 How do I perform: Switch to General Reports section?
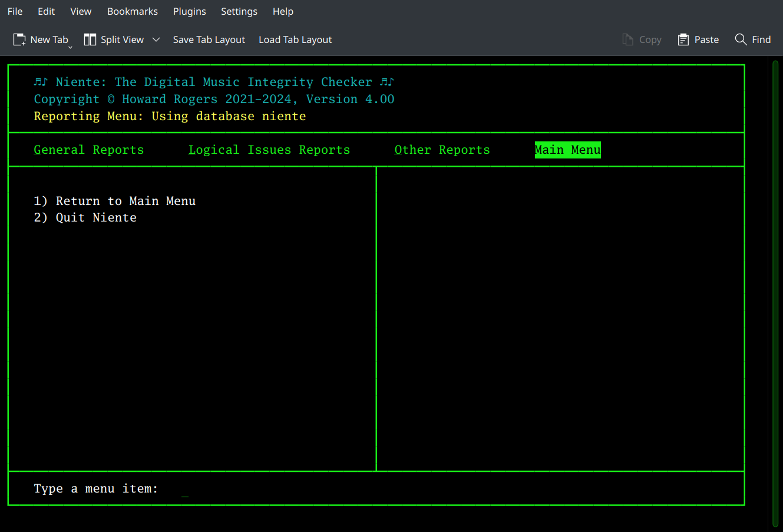pos(88,150)
